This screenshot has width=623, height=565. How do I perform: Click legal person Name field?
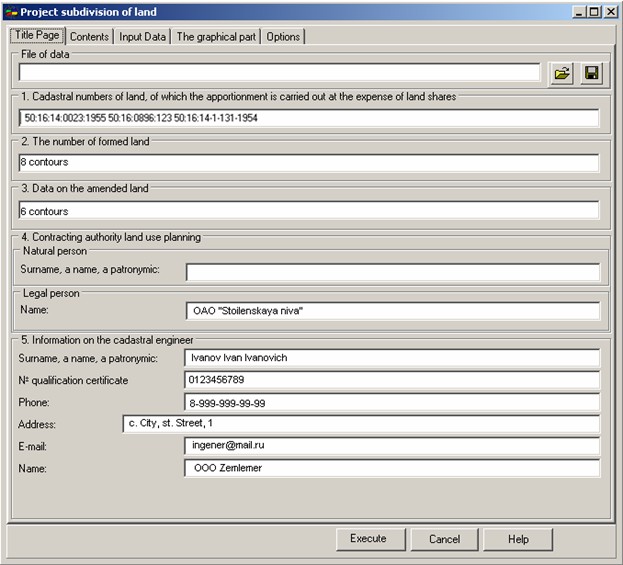click(393, 311)
